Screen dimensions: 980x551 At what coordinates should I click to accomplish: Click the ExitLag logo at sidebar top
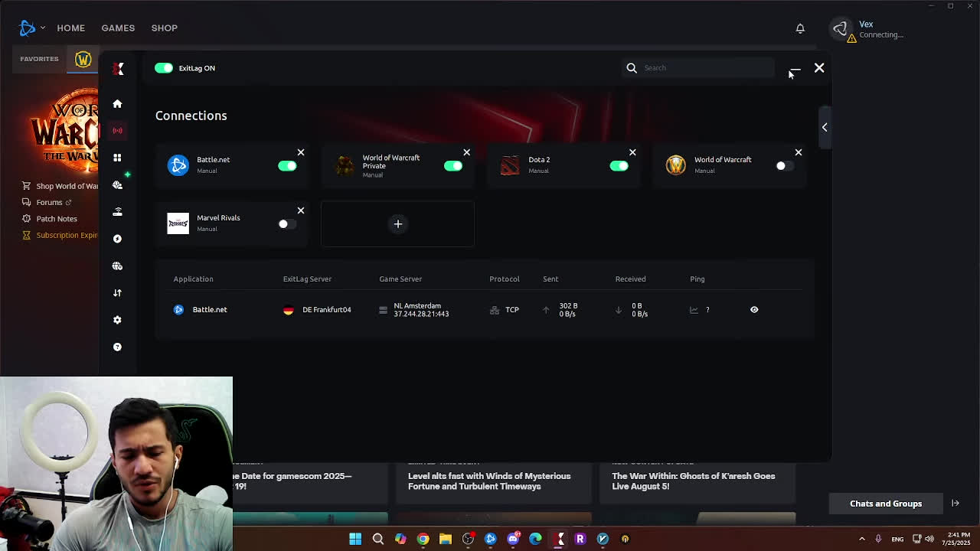click(118, 68)
